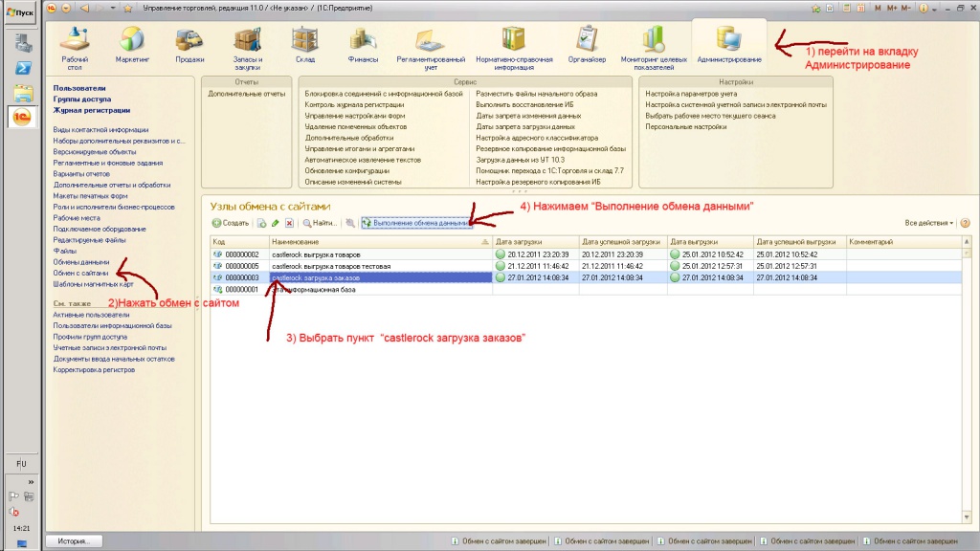Open Пользователи in navigation panel
980x551 pixels.
(79, 88)
